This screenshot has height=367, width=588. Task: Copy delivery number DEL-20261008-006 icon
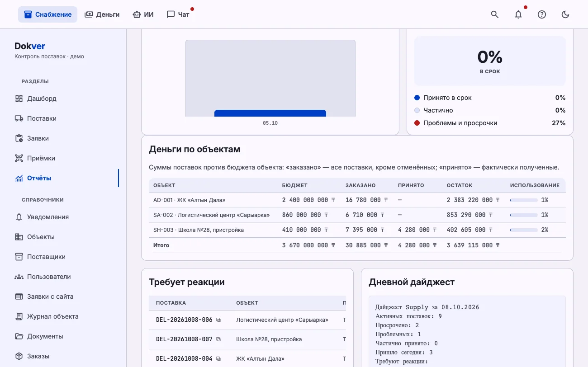(x=218, y=320)
